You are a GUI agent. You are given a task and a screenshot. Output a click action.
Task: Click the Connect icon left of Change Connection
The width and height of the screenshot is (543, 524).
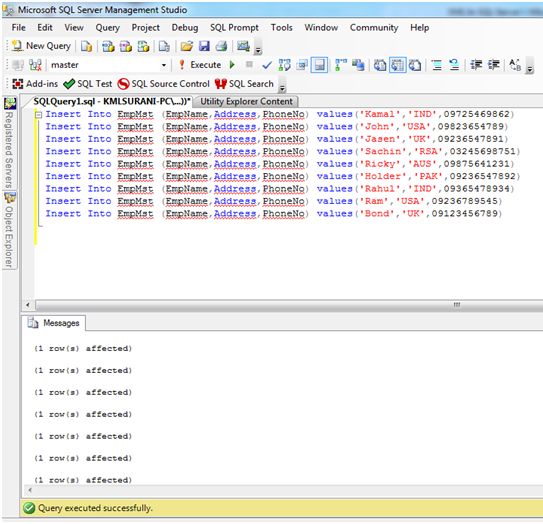coord(18,65)
